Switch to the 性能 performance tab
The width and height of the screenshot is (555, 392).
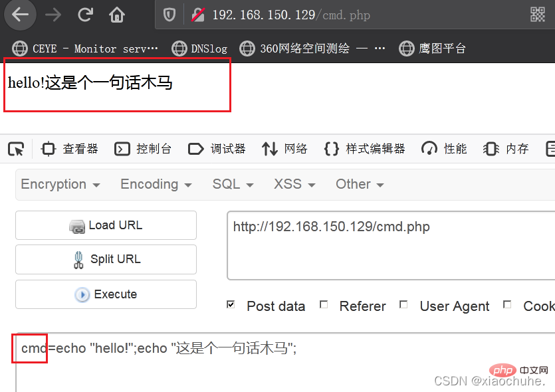pyautogui.click(x=444, y=149)
